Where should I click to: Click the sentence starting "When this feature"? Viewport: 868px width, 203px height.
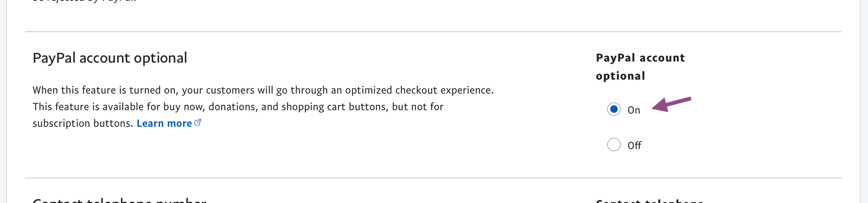point(263,90)
